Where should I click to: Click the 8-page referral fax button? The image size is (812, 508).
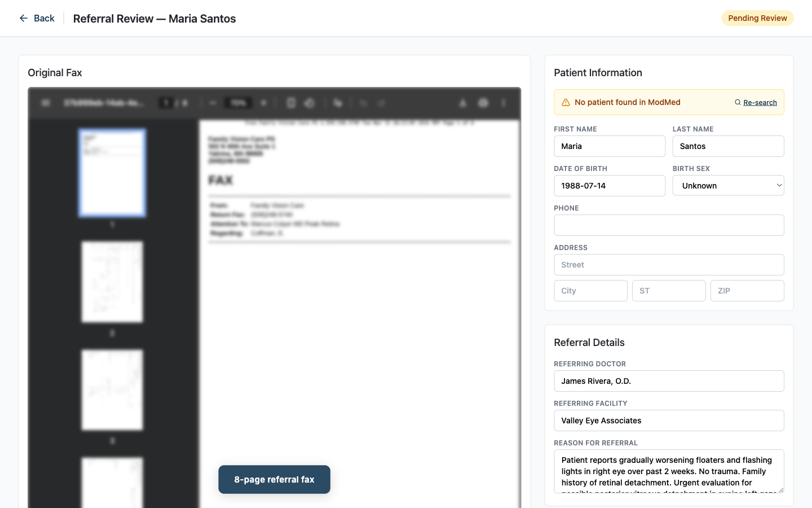pos(275,479)
